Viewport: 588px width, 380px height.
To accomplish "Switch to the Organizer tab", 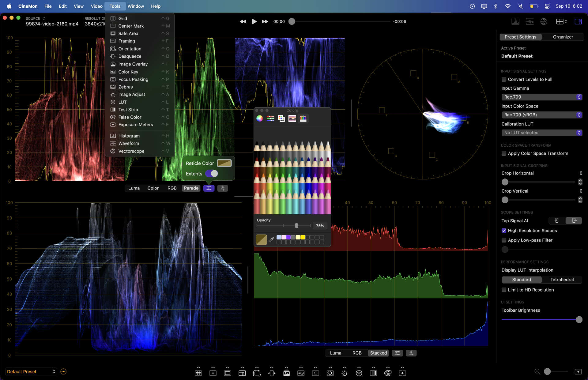I will (x=563, y=37).
